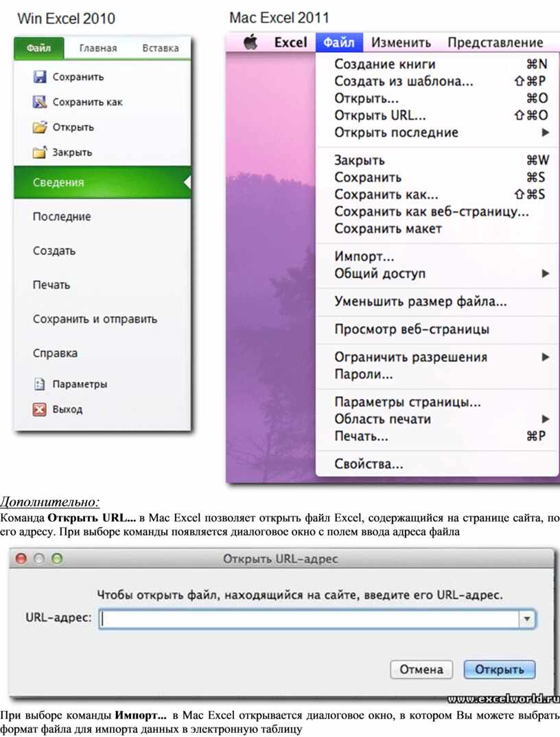Expand the Область печати submenu
This screenshot has width=560, height=737.
tap(545, 419)
